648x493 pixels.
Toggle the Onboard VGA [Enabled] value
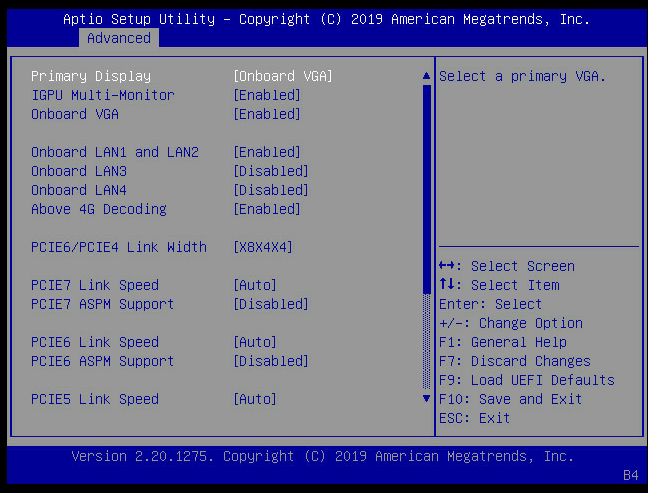pyautogui.click(x=267, y=114)
